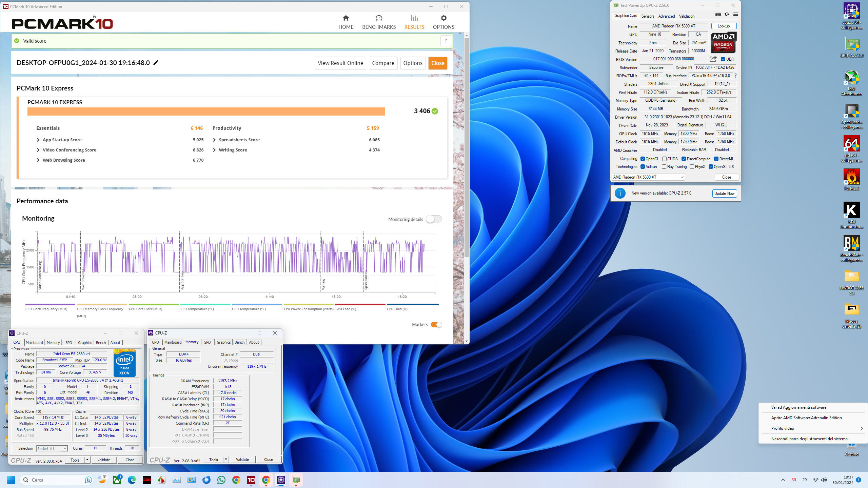Image resolution: width=868 pixels, height=488 pixels.
Task: Open the MSI Kombustor desktop icon
Action: click(x=851, y=216)
